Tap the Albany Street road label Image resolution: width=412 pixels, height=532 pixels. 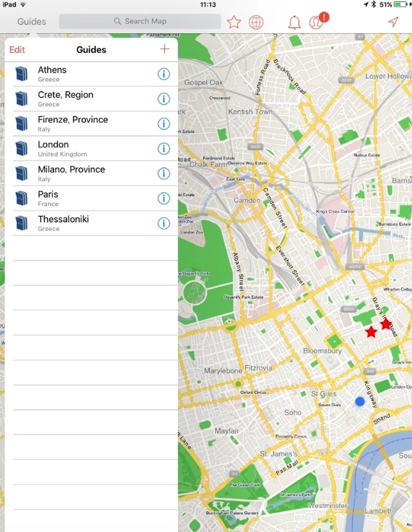[239, 271]
